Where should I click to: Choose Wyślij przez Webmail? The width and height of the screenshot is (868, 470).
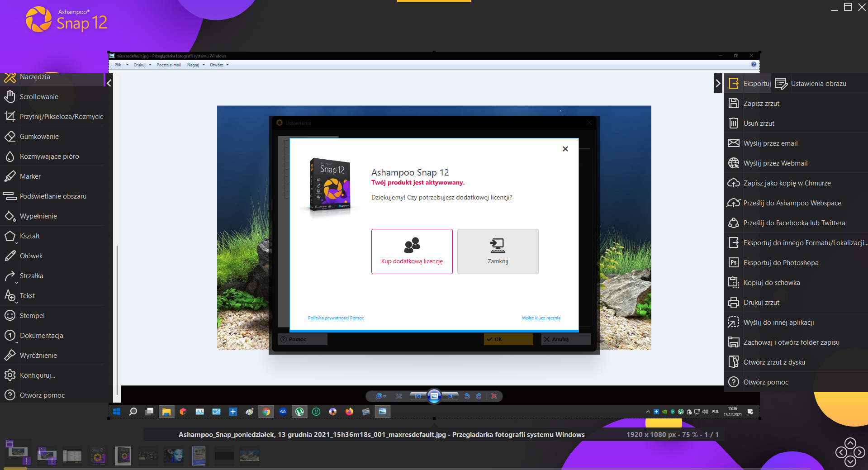[796, 163]
